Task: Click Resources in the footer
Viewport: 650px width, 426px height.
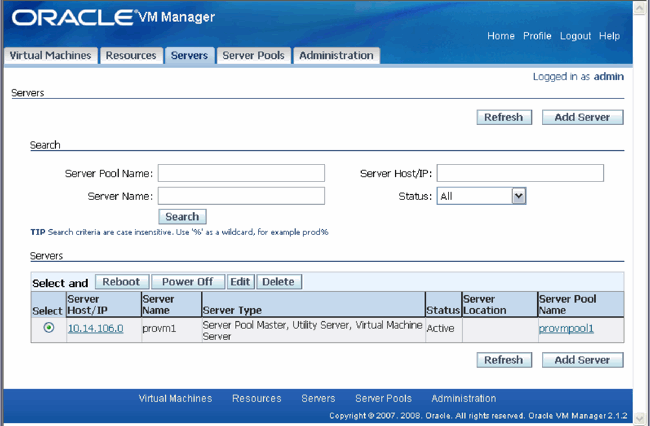Action: click(257, 398)
